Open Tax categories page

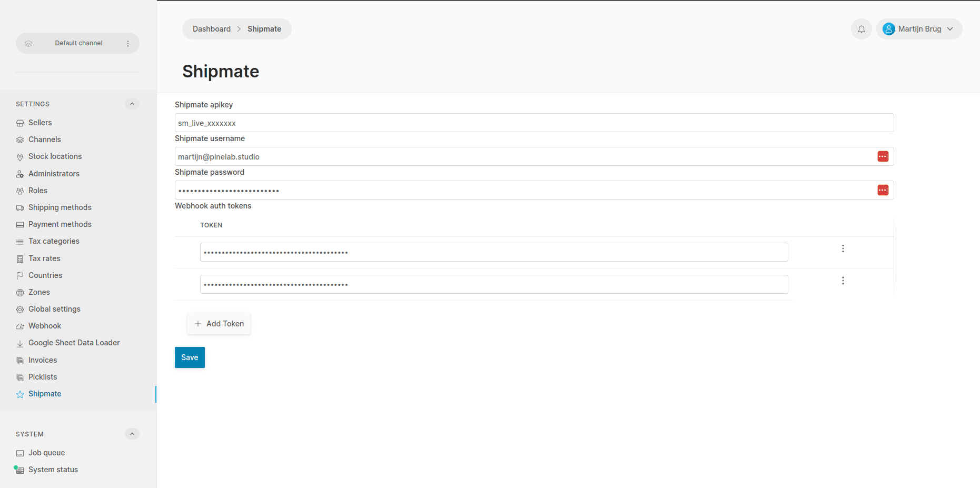click(x=54, y=241)
